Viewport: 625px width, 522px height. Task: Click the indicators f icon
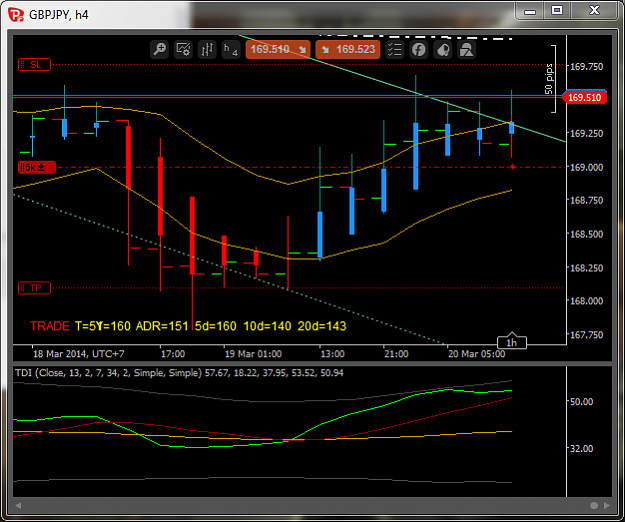419,49
